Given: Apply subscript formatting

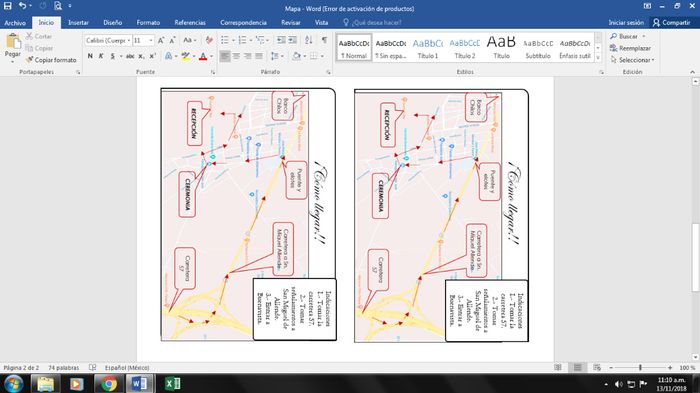Looking at the screenshot, I should pyautogui.click(x=141, y=56).
